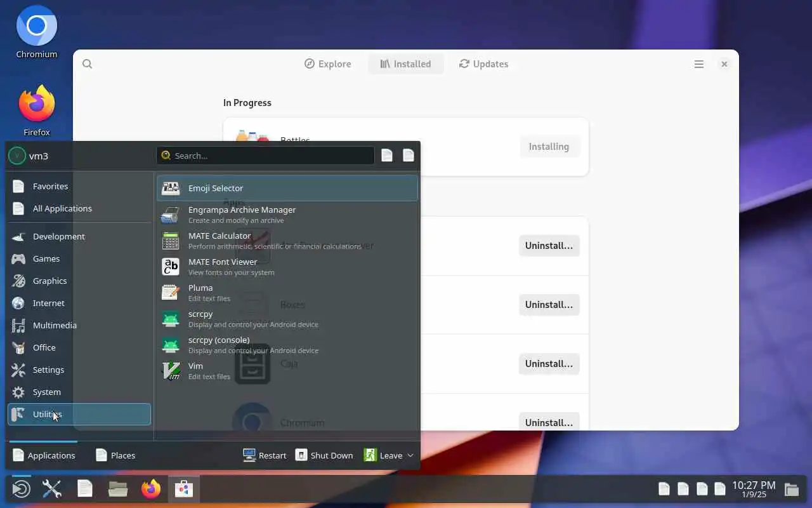This screenshot has height=508, width=812.
Task: Select Office category icon
Action: tap(18, 347)
